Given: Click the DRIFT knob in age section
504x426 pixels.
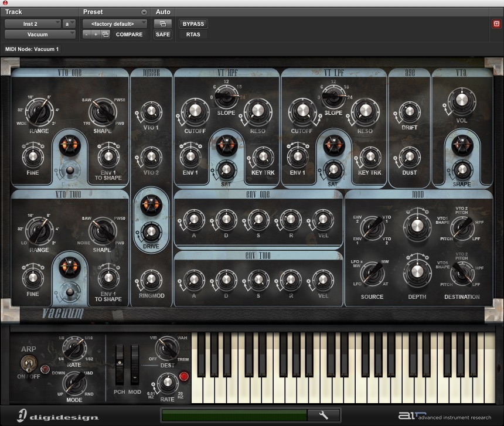Looking at the screenshot, I should [x=410, y=111].
